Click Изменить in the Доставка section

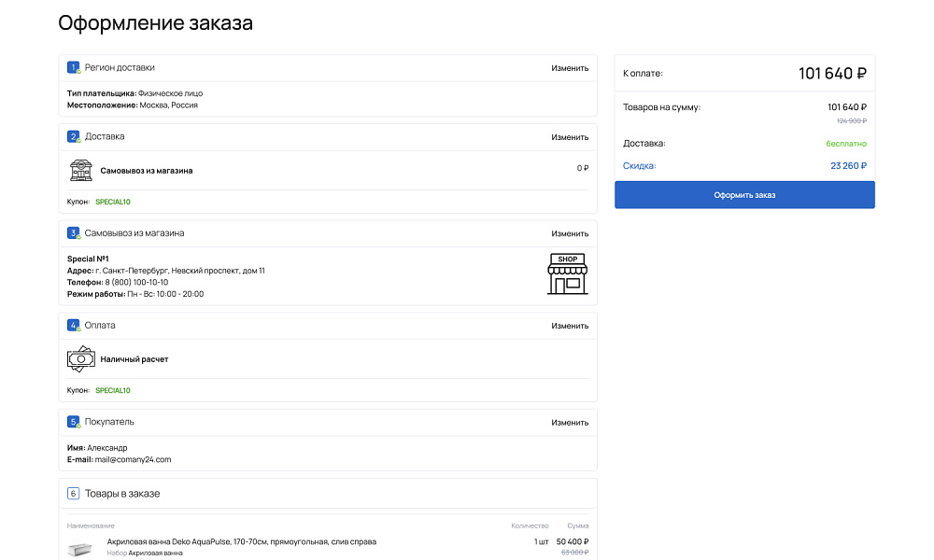[x=570, y=137]
